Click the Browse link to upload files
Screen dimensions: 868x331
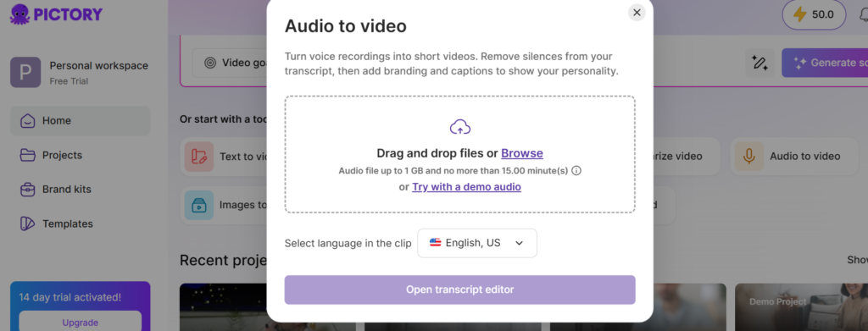(x=522, y=153)
